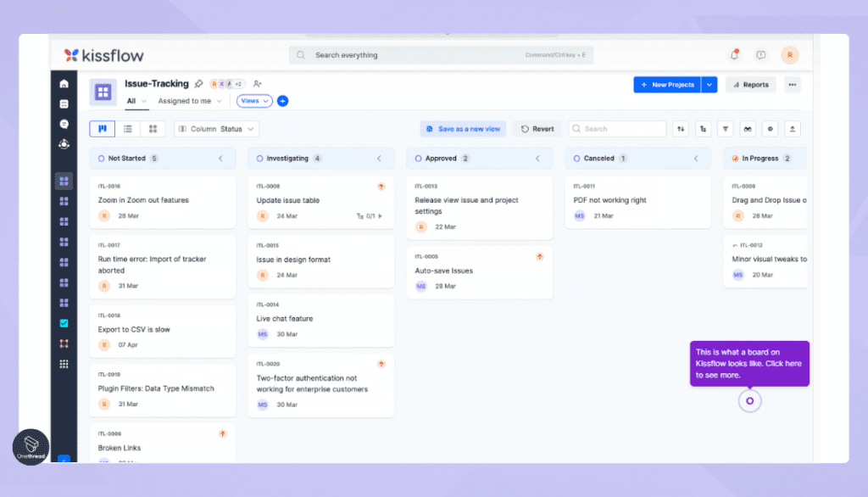Open the Minor visual tweaks card
868x497 pixels.
point(765,261)
